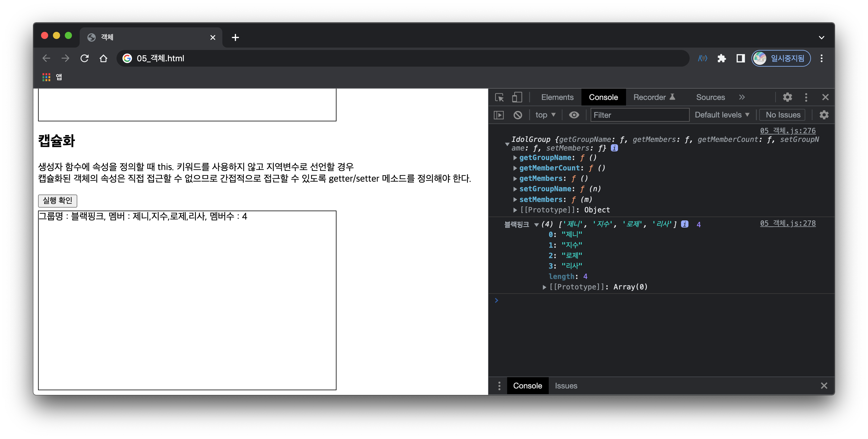The width and height of the screenshot is (868, 439).
Task: Toggle the device toolbar icon
Action: pyautogui.click(x=517, y=98)
